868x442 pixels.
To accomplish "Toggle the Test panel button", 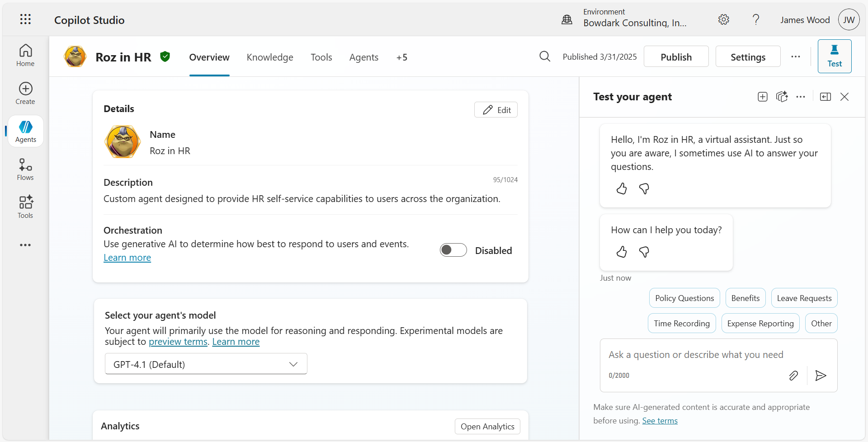I will coord(835,56).
